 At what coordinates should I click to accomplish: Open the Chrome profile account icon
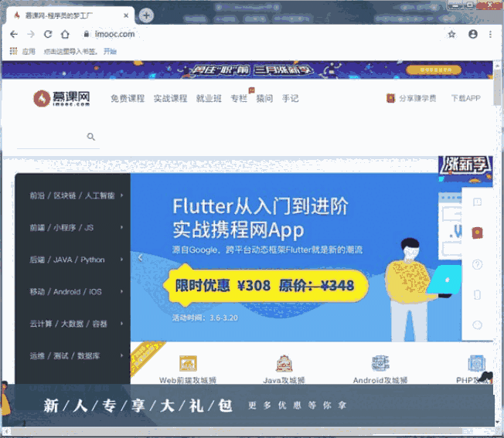pos(473,34)
